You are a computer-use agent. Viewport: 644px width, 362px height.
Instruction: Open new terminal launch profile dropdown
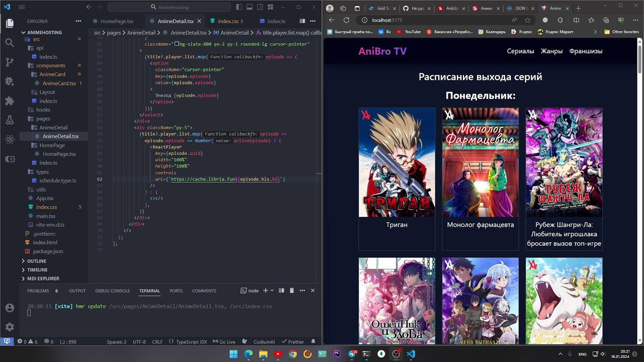coord(272,291)
